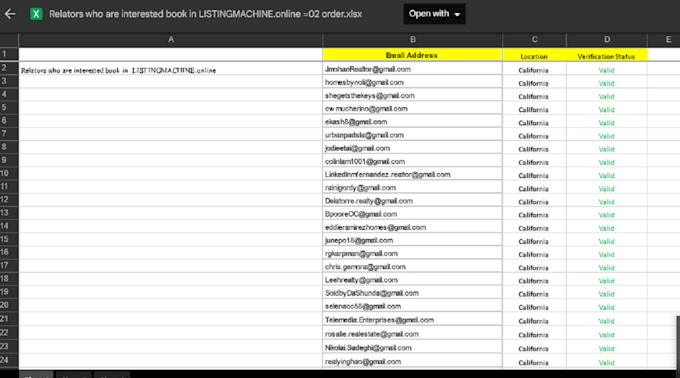
Task: Go back using the arrow icon
Action: 10,14
